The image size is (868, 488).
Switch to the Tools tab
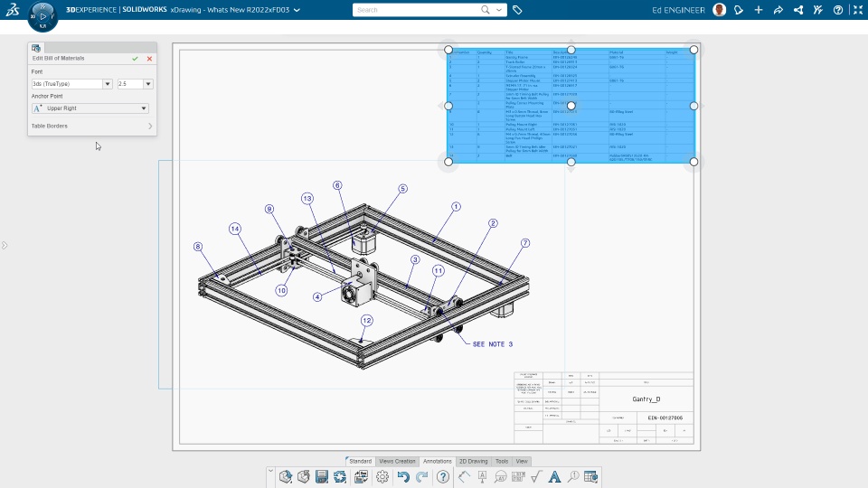[502, 461]
